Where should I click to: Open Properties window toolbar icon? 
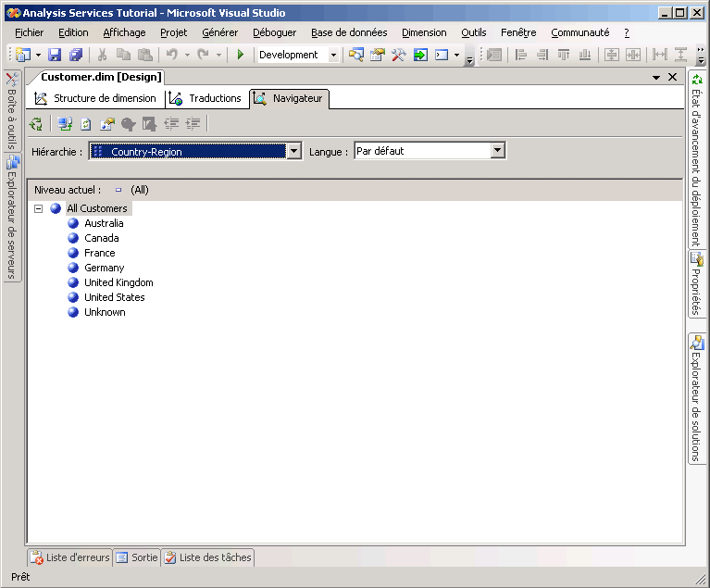377,55
